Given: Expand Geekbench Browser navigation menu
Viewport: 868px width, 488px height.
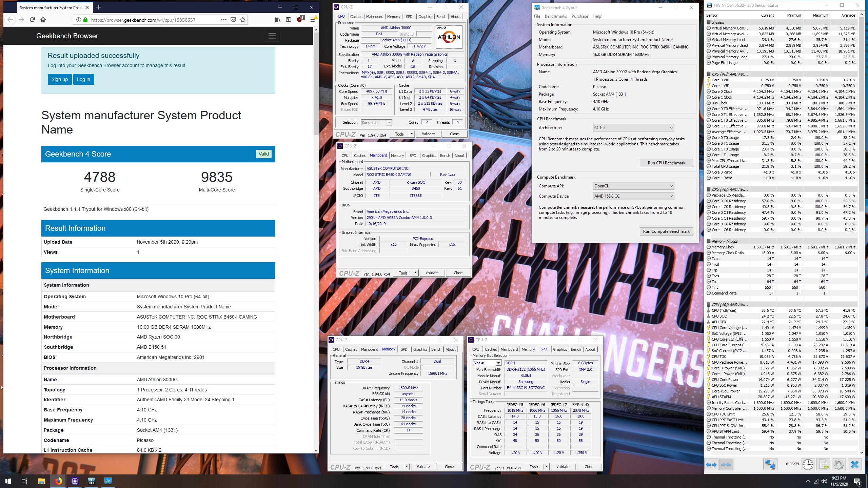Looking at the screenshot, I should point(272,36).
